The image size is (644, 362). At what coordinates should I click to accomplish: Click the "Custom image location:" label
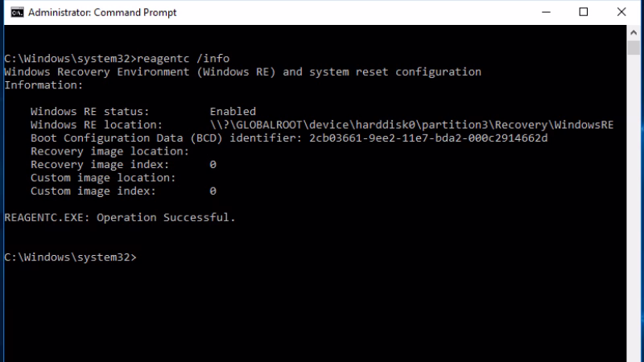tap(103, 178)
